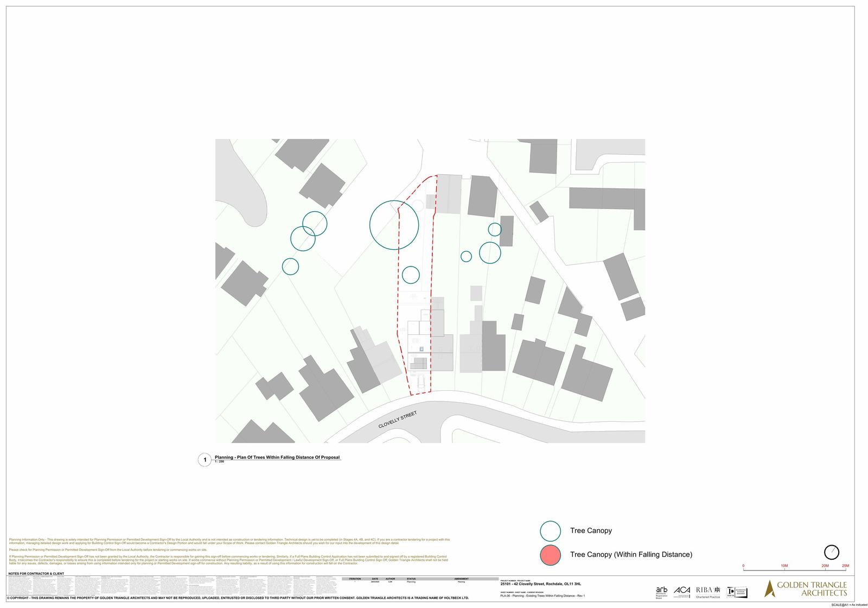Screen dimensions: 868x608
Task: Click the RIBA Chartered Practice logo
Action: pos(708,591)
